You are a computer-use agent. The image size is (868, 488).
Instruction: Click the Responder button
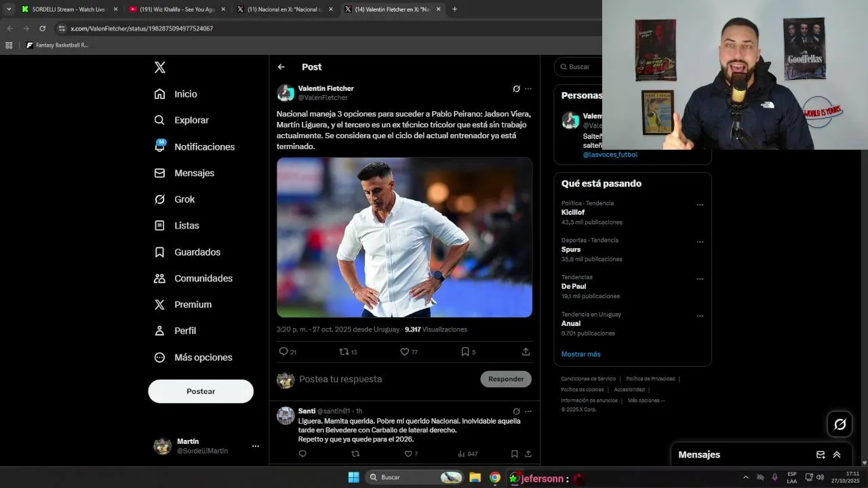(506, 379)
